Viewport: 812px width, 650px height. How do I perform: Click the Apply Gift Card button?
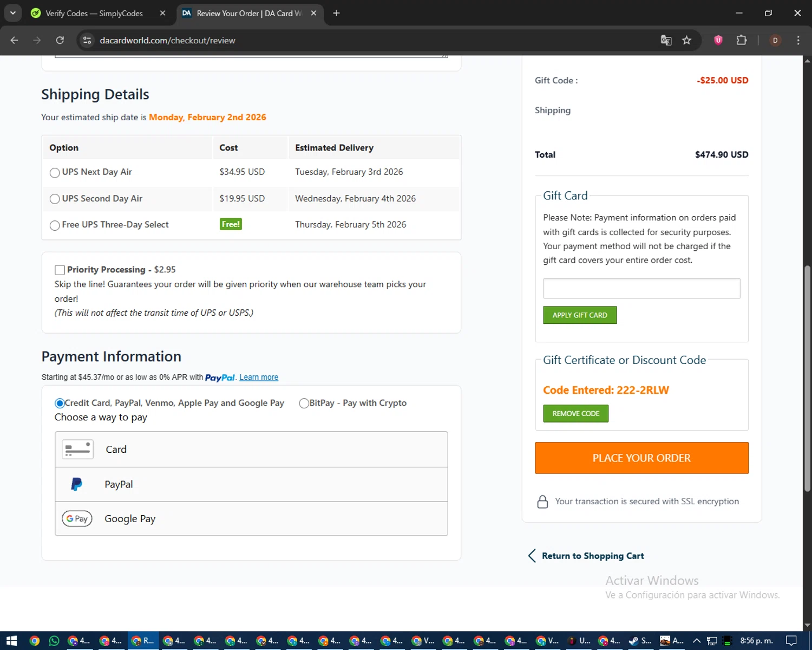580,315
